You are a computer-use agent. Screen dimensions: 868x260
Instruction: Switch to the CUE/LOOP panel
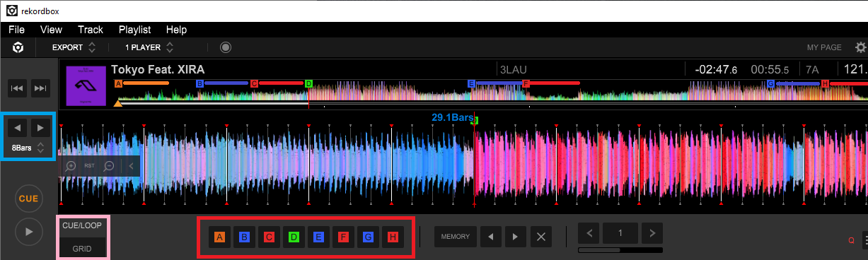(82, 226)
